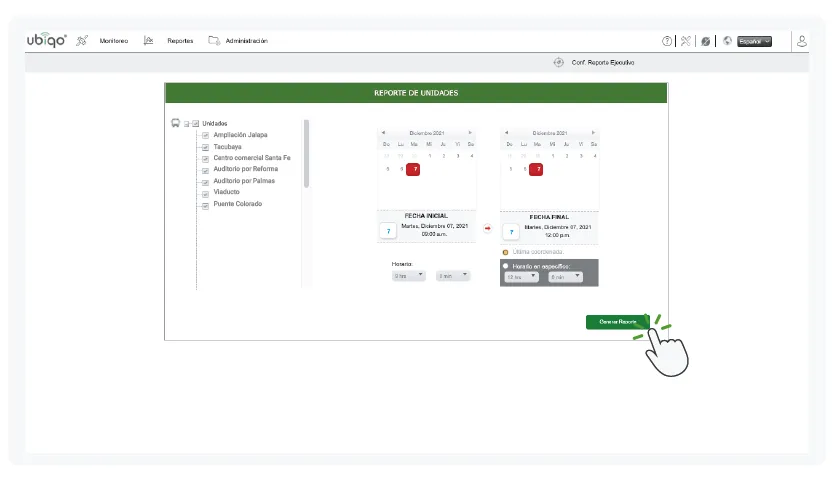The image size is (837, 478).
Task: Select highlighted day 7 in initial date calendar
Action: pyautogui.click(x=413, y=169)
